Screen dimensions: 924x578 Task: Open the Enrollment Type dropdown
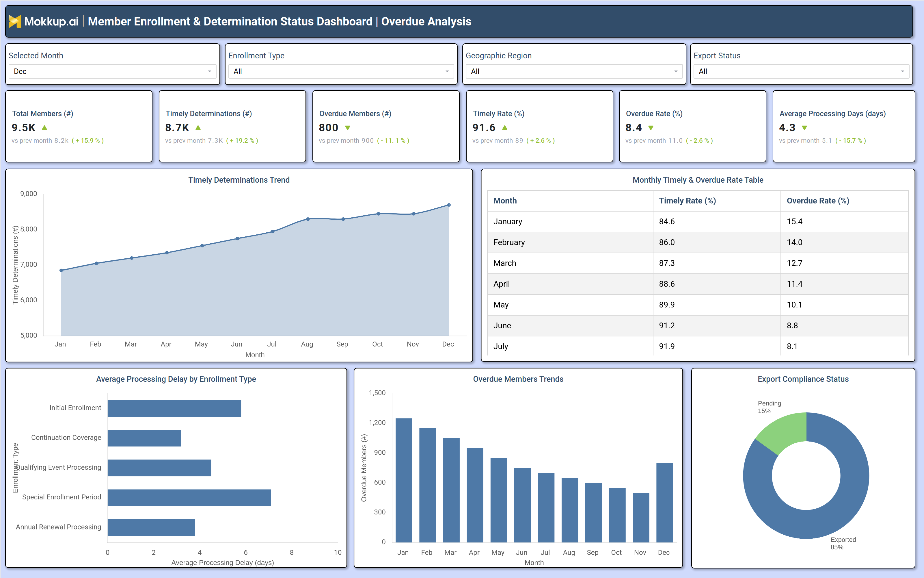coord(341,71)
